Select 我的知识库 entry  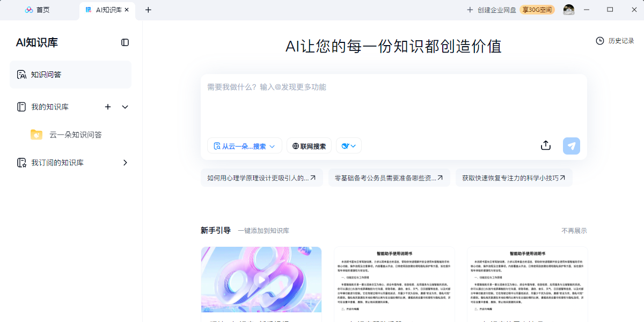pos(50,107)
